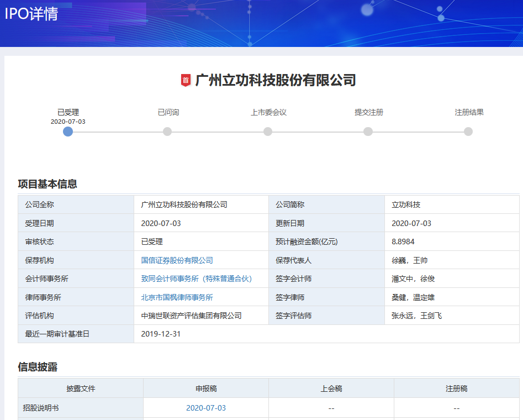523x420 pixels.
Task: Click the 注册稿 column header
Action: point(457,389)
